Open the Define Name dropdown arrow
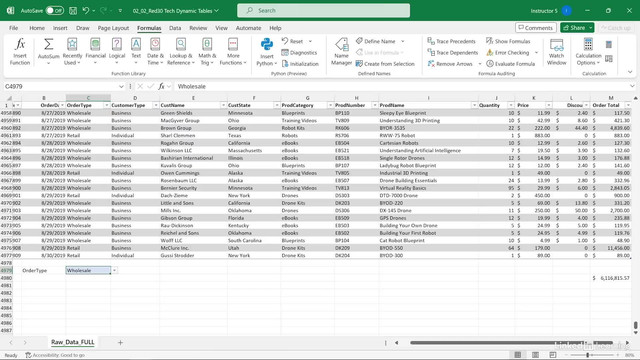This screenshot has height=360, width=640. pos(402,41)
